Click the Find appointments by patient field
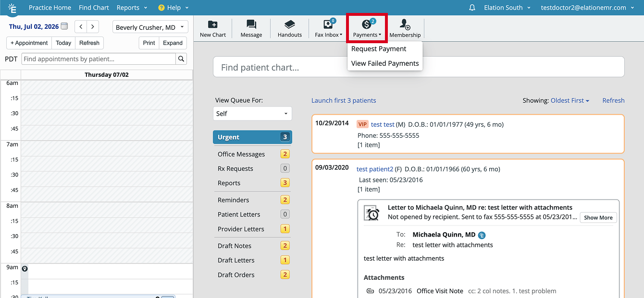 (x=99, y=59)
